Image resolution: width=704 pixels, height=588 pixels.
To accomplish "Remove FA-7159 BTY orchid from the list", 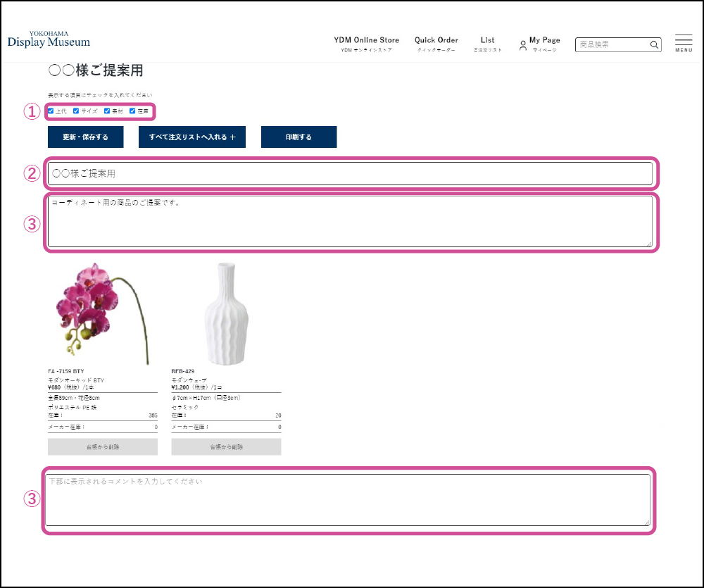I will pos(103,447).
